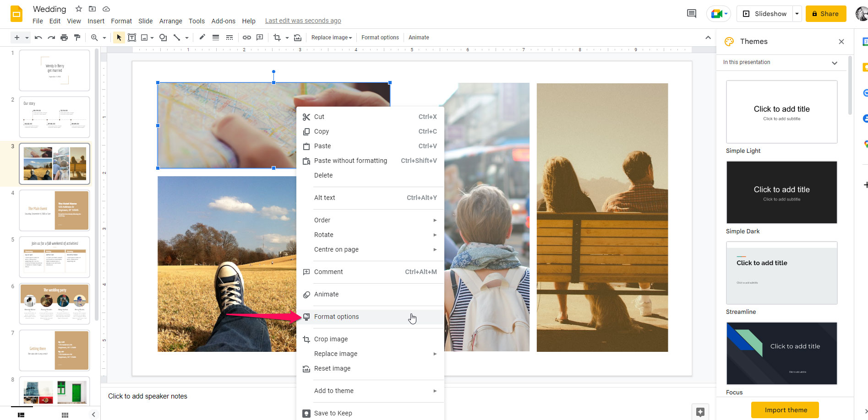Pick the border colour pencil icon
The width and height of the screenshot is (868, 420).
tap(202, 38)
